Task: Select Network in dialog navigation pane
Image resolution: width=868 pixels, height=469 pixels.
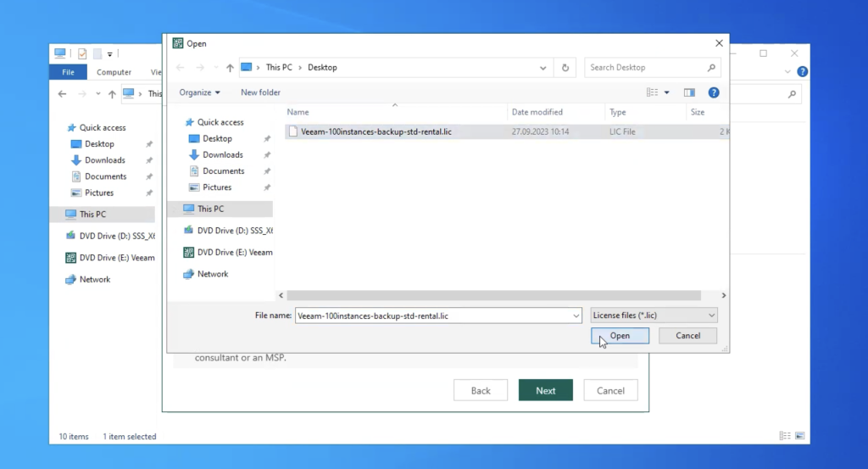Action: pos(206,274)
